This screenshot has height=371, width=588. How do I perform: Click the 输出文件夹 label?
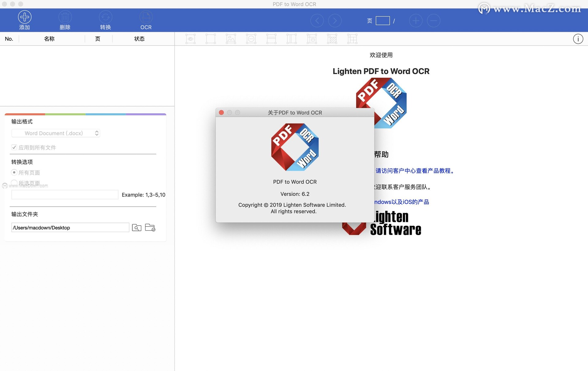click(25, 214)
